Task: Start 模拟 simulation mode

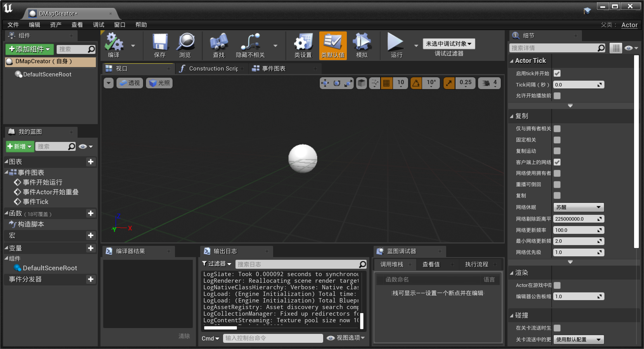Action: coord(362,45)
